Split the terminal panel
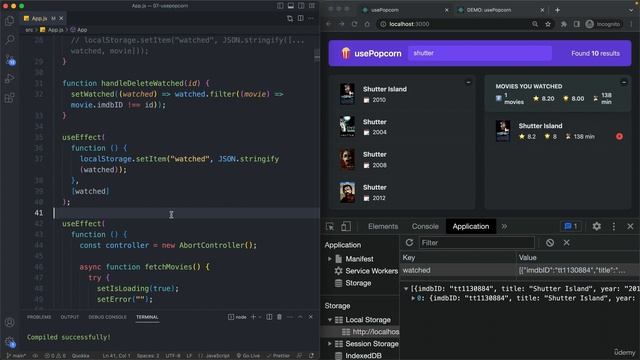640x360 pixels. tap(269, 317)
